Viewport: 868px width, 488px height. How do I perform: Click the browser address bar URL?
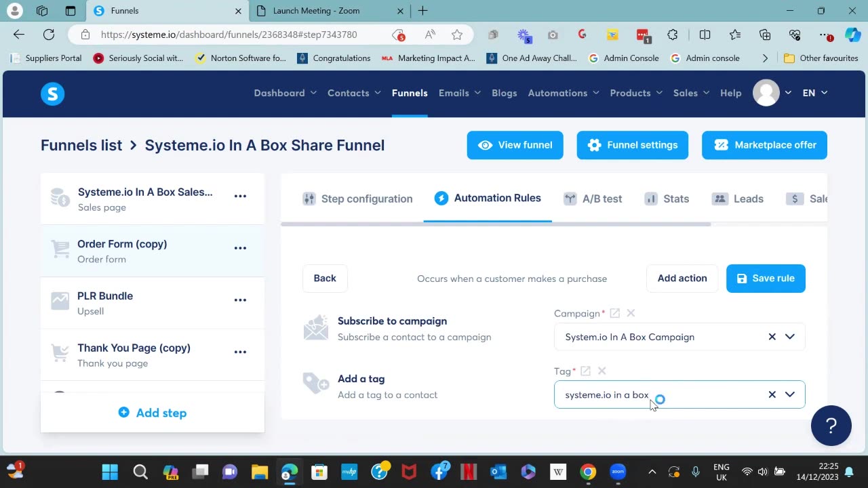tap(229, 35)
